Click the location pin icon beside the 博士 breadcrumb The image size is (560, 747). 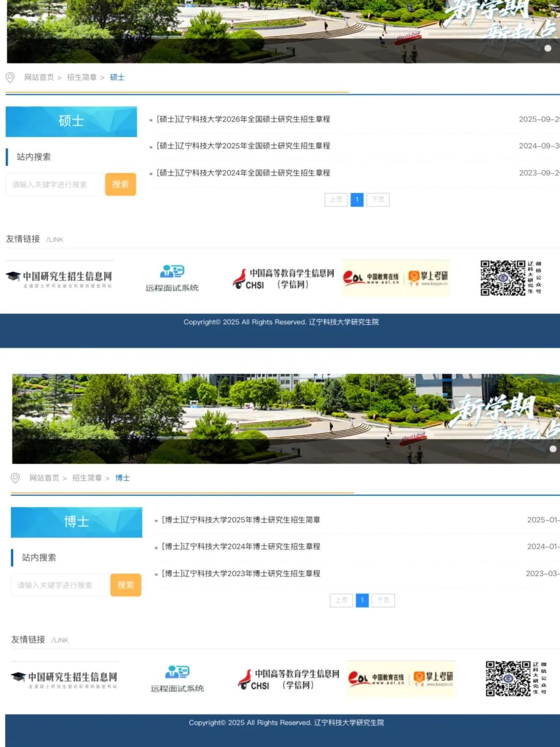(15, 478)
